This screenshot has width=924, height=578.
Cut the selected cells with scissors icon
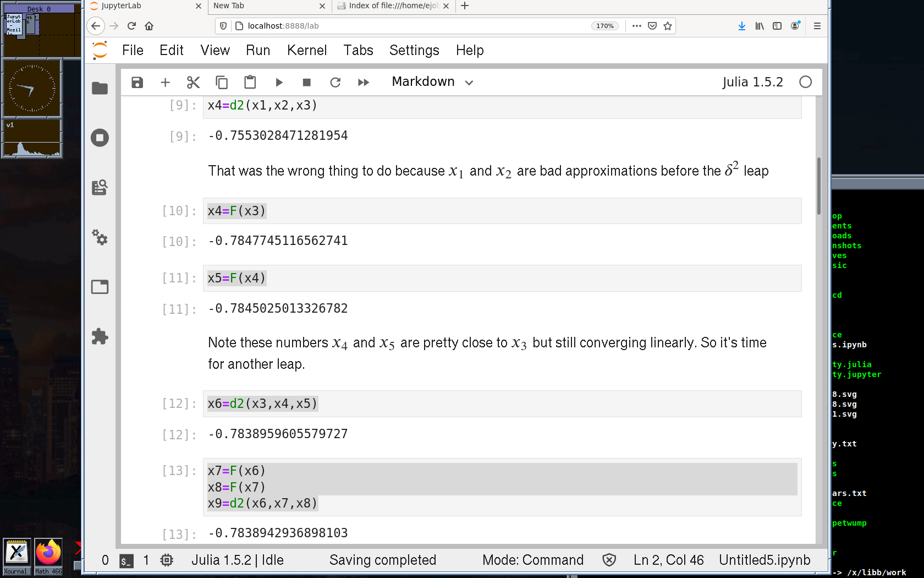click(193, 83)
